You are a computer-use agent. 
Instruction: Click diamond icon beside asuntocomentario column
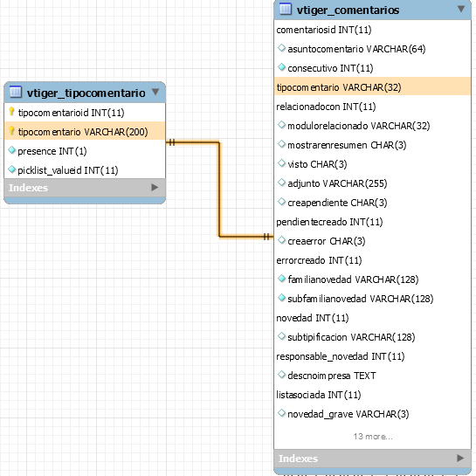point(282,48)
